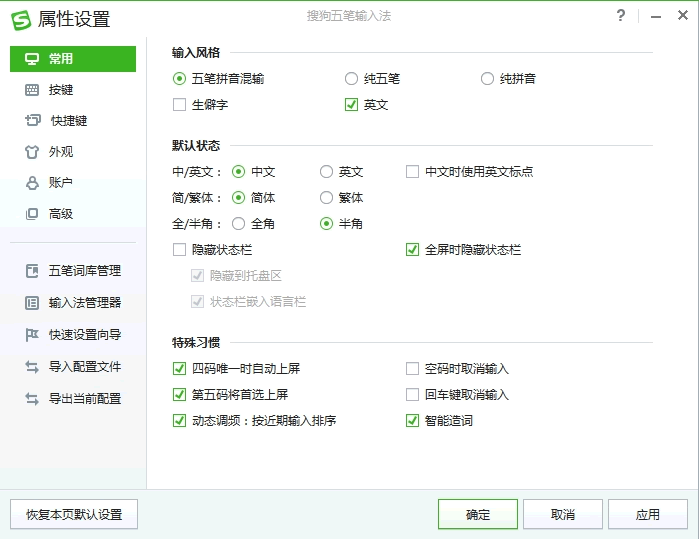The height and width of the screenshot is (539, 699).
Task: Click the 应用 button
Action: pyautogui.click(x=647, y=514)
